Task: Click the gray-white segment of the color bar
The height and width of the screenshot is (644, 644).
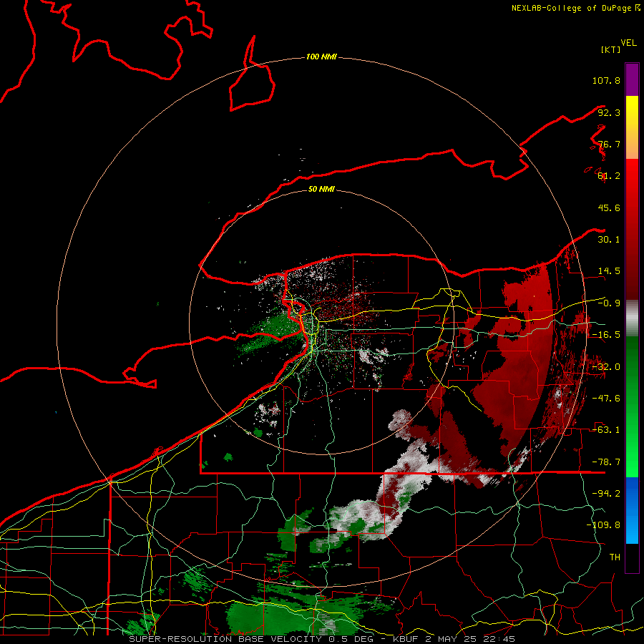Action: [632, 318]
